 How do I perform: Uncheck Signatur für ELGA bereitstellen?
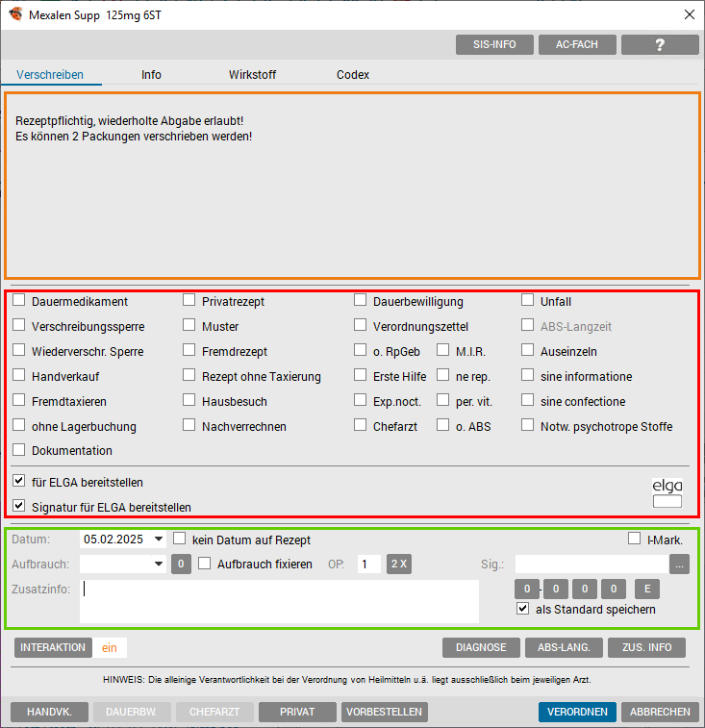[19, 506]
